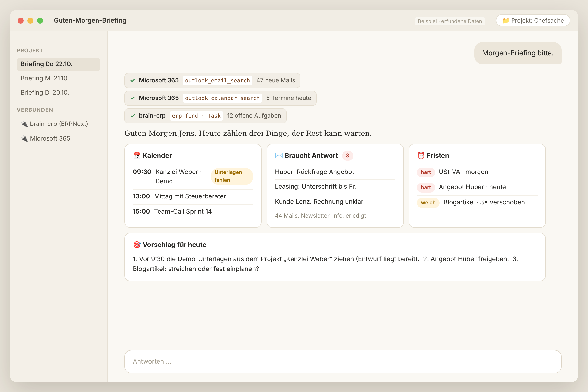Click 'Kunde Lenz: Rechnung unklar' row
Viewport: 588px width, 392px height.
tap(335, 202)
